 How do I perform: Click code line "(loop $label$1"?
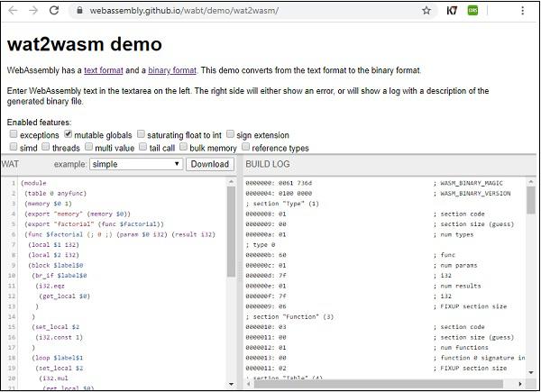point(58,358)
